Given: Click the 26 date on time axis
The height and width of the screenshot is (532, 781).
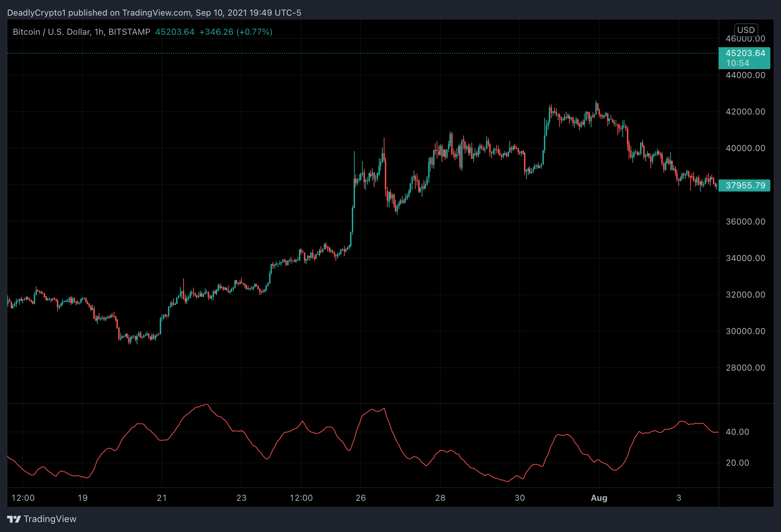Looking at the screenshot, I should pos(361,498).
